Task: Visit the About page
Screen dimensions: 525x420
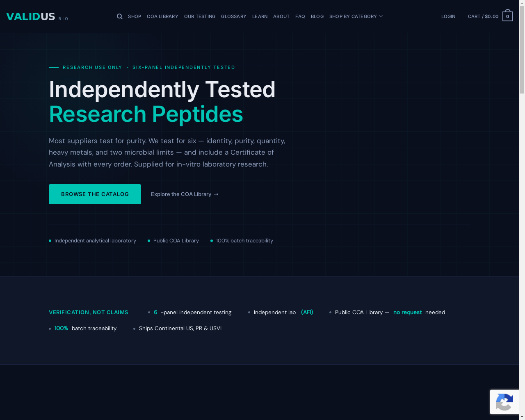Action: (281, 16)
